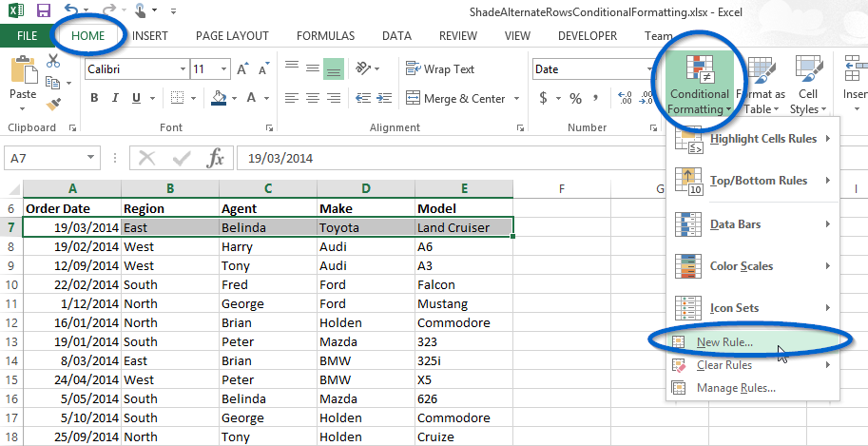Open the font size dropdown
Screen dimensions: 868x446
pos(223,69)
